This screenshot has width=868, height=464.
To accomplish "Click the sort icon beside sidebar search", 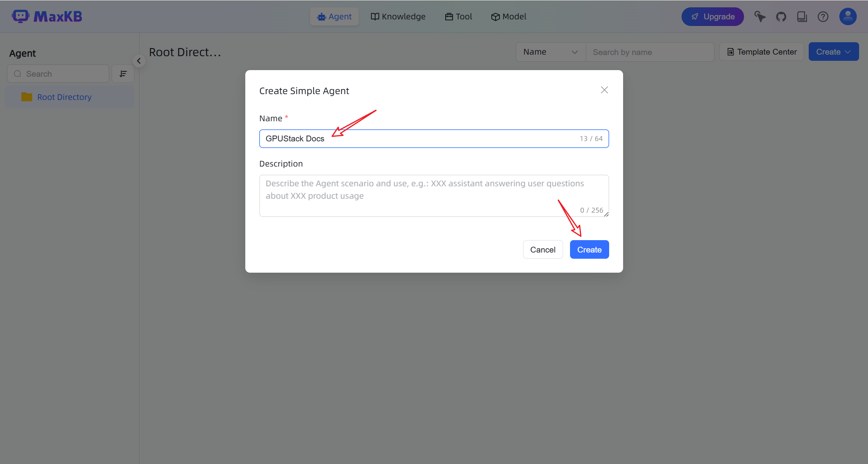I will 123,74.
